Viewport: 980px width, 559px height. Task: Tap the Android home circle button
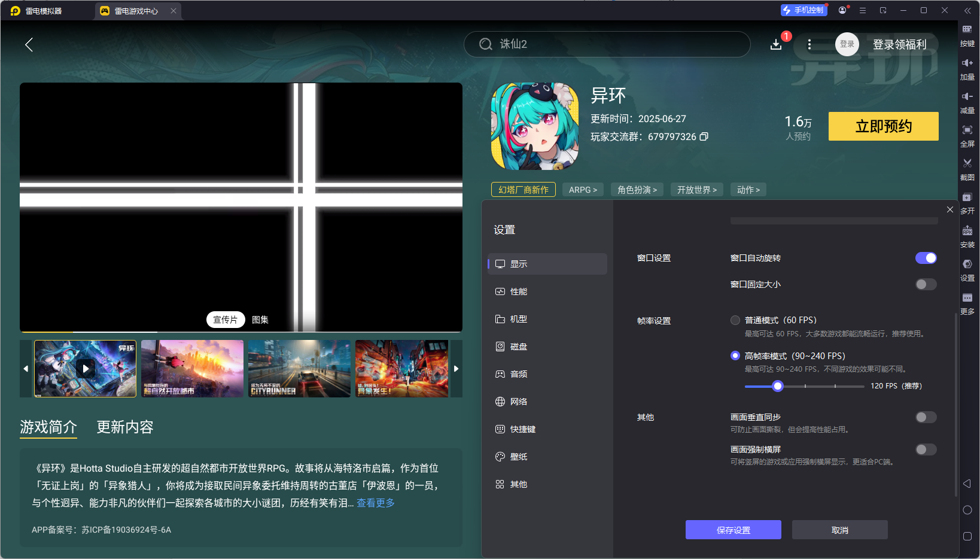tap(967, 510)
